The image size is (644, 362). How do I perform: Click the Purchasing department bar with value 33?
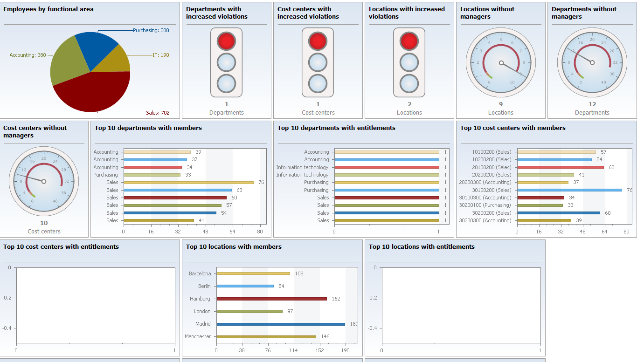coord(152,175)
